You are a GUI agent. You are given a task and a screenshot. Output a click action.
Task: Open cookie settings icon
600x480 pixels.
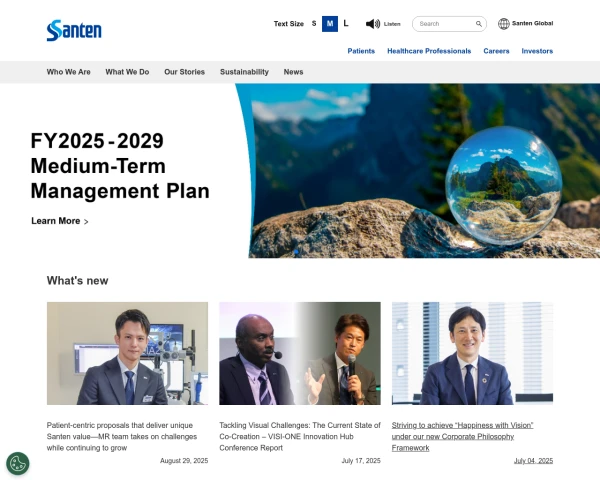tap(18, 464)
